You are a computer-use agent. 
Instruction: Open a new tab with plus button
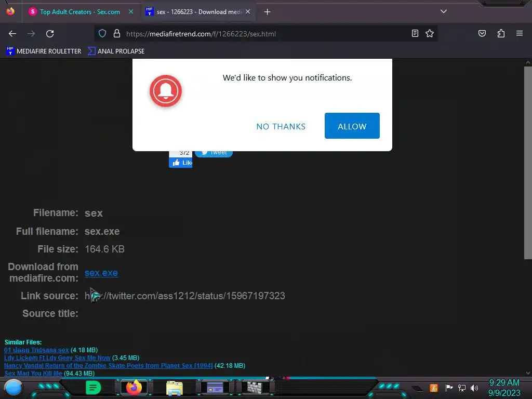pos(268,12)
